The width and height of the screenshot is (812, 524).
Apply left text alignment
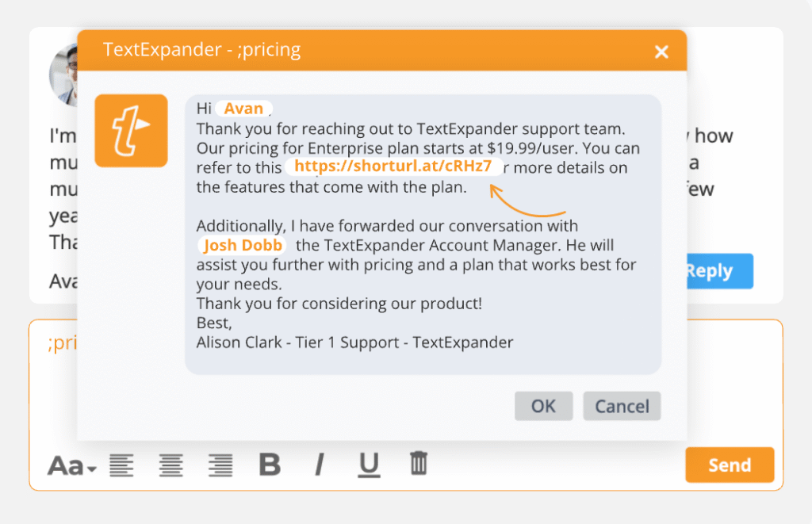[121, 465]
